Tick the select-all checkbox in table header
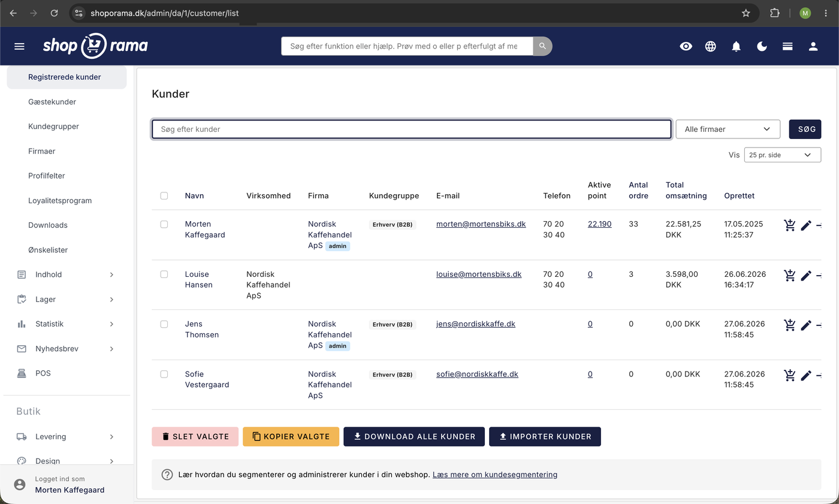 pos(164,196)
